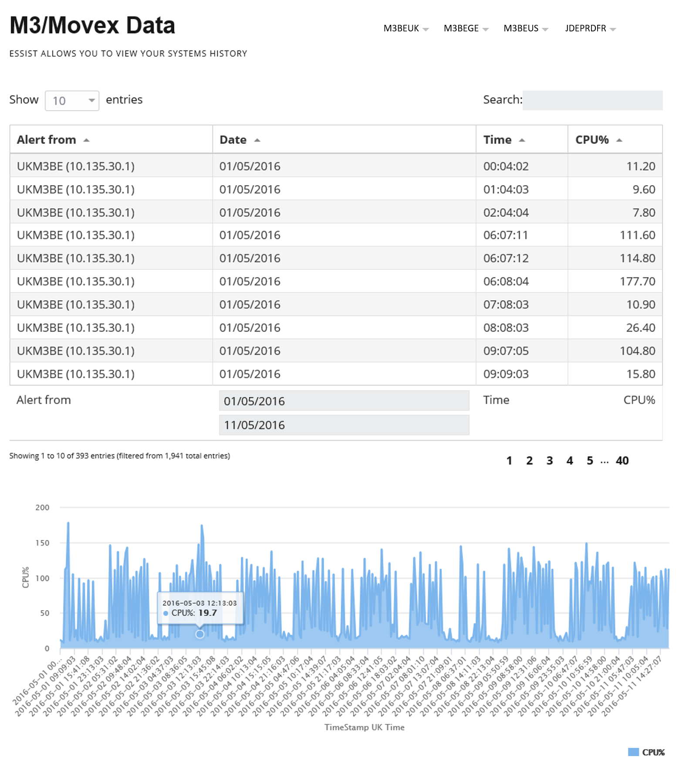Click the CPU% legend label
The width and height of the screenshot is (686, 784).
pyautogui.click(x=653, y=752)
